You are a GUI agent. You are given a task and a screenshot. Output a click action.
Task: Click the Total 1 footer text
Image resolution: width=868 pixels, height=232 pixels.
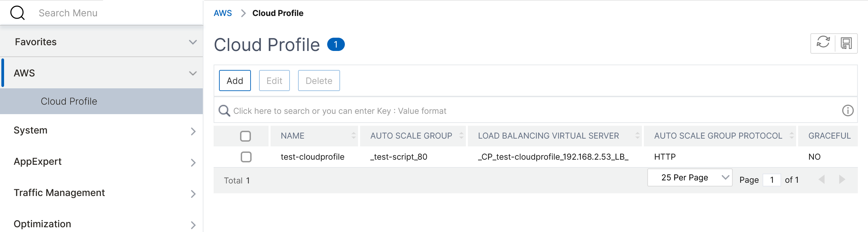(237, 180)
